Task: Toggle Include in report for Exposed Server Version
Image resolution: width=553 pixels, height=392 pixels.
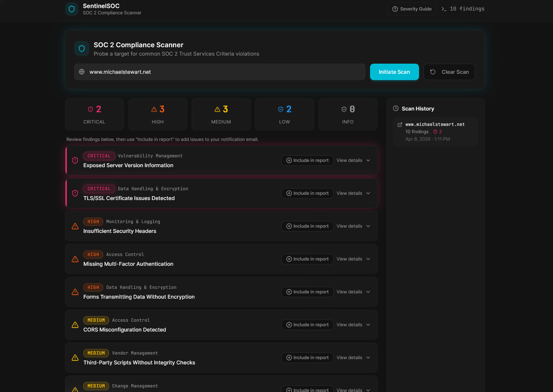Action: (307, 161)
